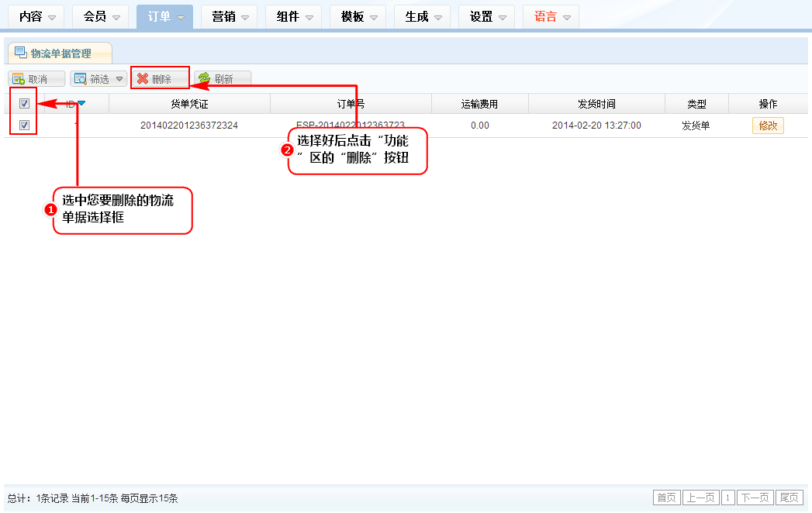Click the 筛选 (filter) magnifier icon
Image resolution: width=812 pixels, height=513 pixels.
[x=80, y=79]
